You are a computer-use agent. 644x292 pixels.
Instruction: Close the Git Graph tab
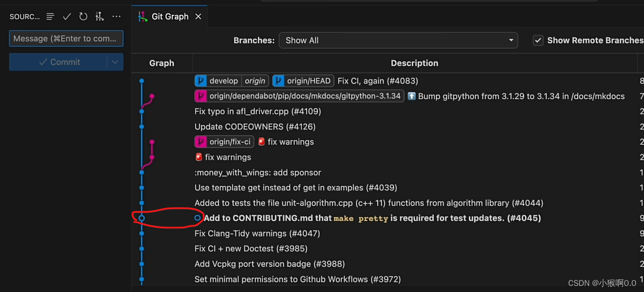pyautogui.click(x=198, y=16)
